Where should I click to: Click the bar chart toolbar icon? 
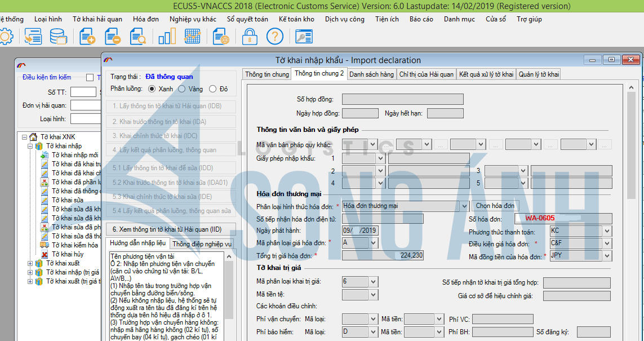[x=167, y=37]
